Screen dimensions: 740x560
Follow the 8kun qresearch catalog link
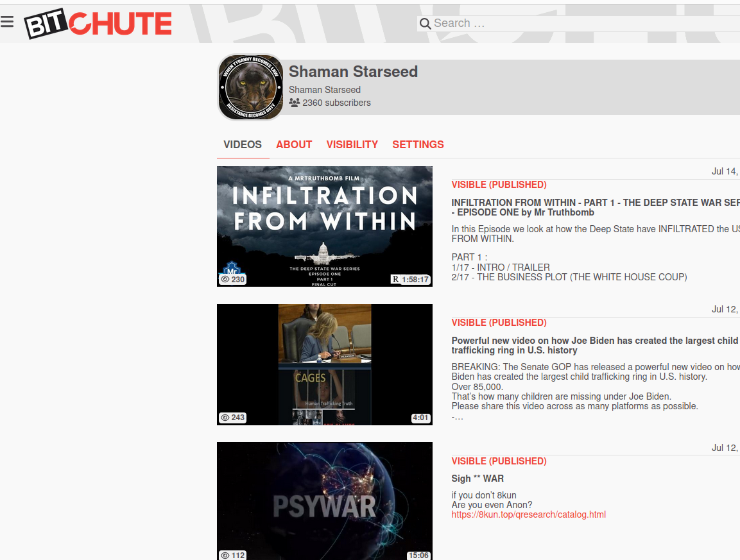529,514
